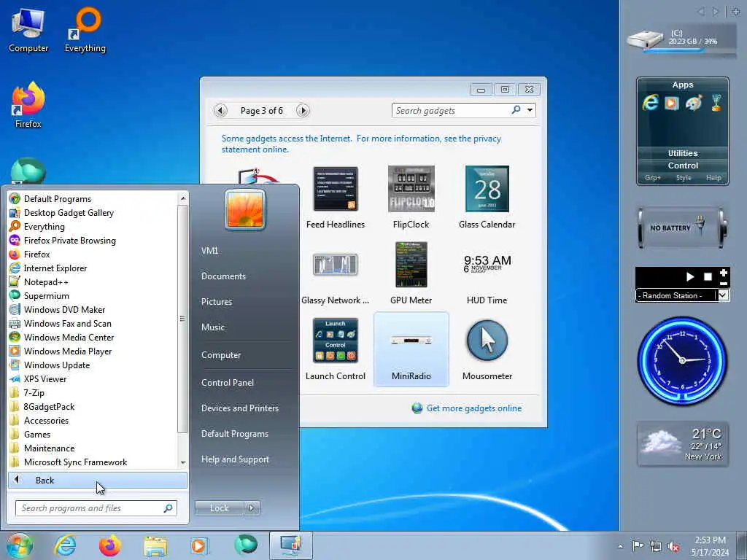This screenshot has height=560, width=747.
Task: Switch to the Utilities group in the launcher gadget
Action: pyautogui.click(x=683, y=153)
